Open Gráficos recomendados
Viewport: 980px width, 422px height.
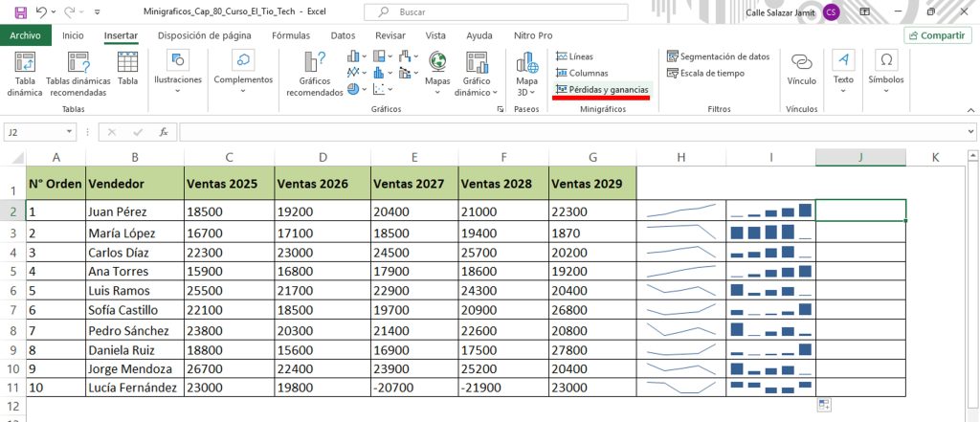tap(314, 73)
